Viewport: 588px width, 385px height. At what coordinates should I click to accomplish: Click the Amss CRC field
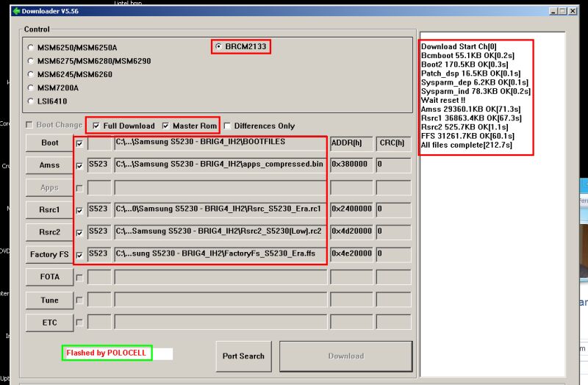pyautogui.click(x=393, y=165)
